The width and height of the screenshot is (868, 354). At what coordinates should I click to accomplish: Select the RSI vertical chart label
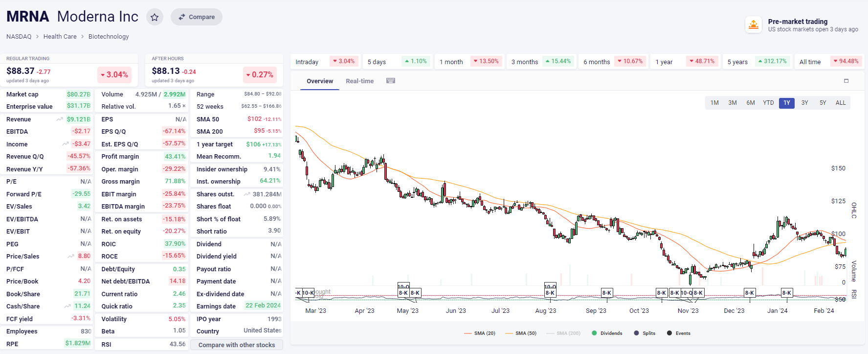tap(854, 294)
